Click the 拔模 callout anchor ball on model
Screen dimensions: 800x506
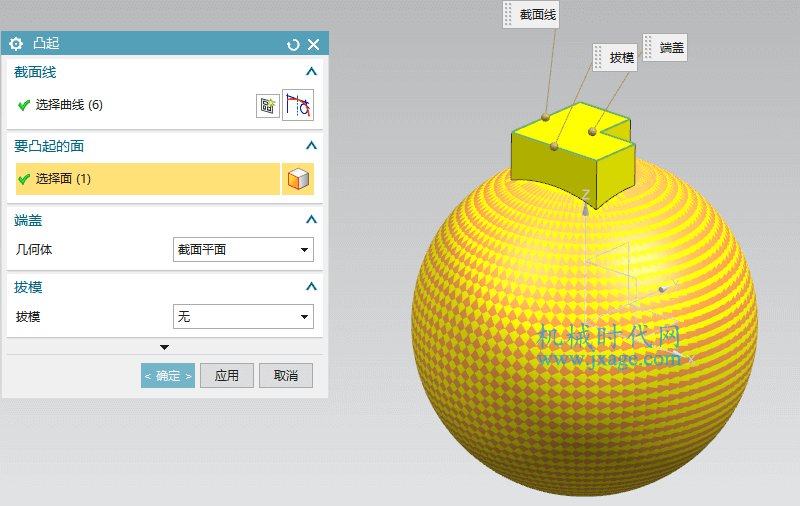pyautogui.click(x=554, y=147)
